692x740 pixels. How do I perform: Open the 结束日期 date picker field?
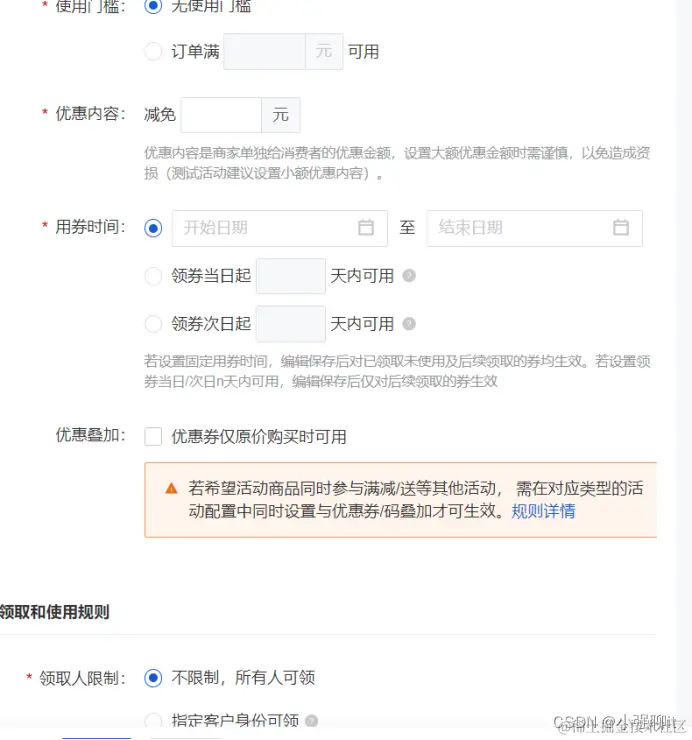[534, 228]
